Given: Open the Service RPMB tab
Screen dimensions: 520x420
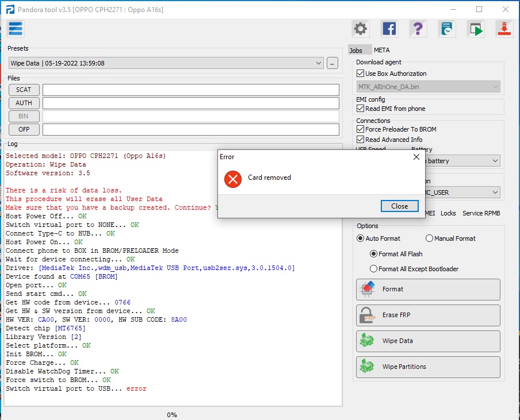Looking at the screenshot, I should 481,213.
